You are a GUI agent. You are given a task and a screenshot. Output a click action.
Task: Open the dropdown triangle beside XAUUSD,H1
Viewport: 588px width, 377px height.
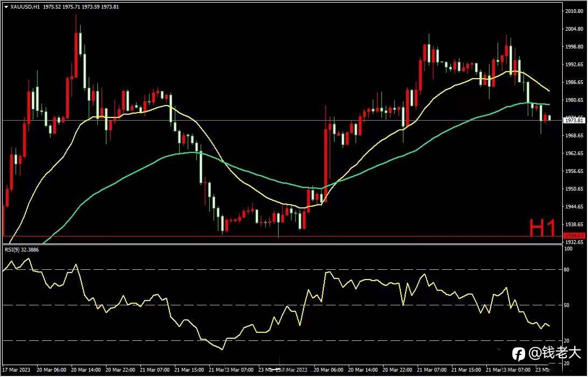(6, 7)
